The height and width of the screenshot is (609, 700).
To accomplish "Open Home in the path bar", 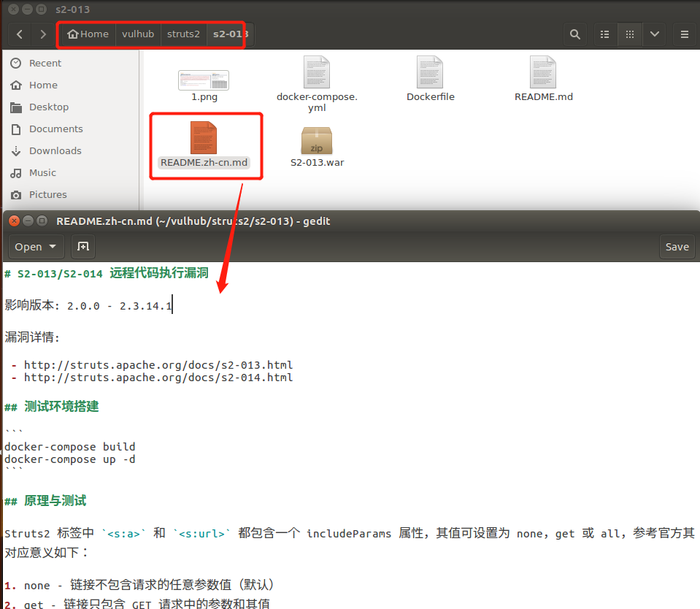I will 88,34.
